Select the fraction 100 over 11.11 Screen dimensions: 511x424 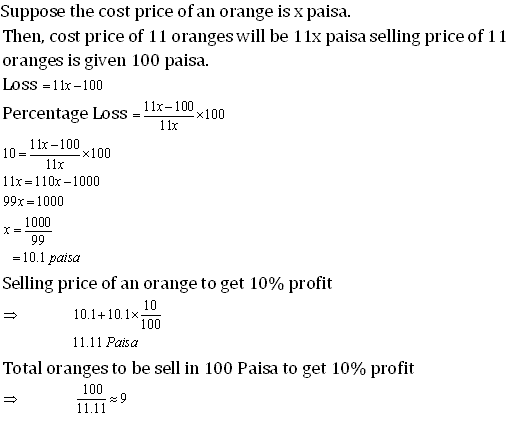[x=91, y=399]
